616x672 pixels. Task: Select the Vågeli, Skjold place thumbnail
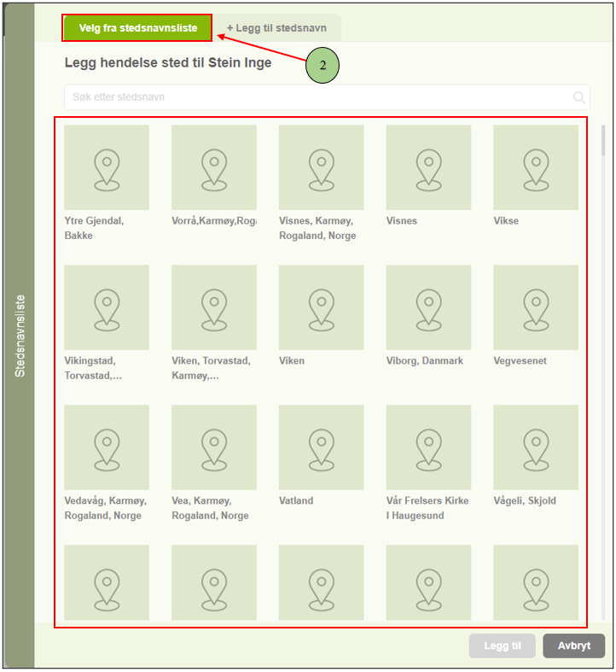[536, 447]
